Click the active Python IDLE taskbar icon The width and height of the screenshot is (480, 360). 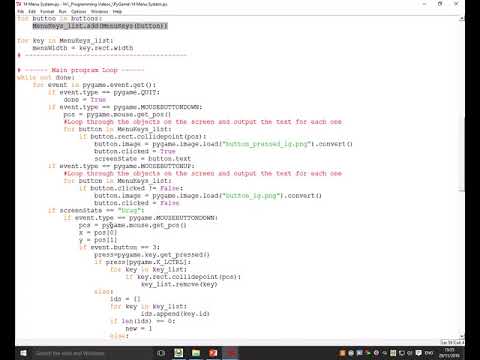tap(231, 353)
